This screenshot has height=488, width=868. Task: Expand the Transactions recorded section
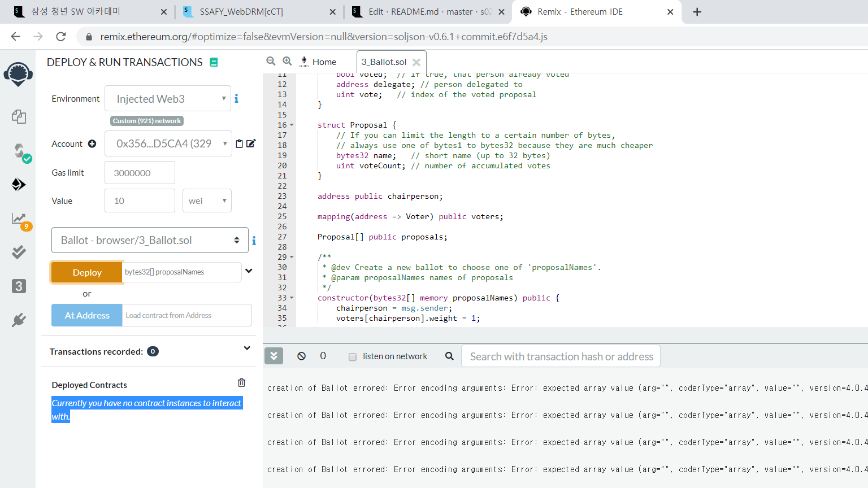(x=247, y=348)
